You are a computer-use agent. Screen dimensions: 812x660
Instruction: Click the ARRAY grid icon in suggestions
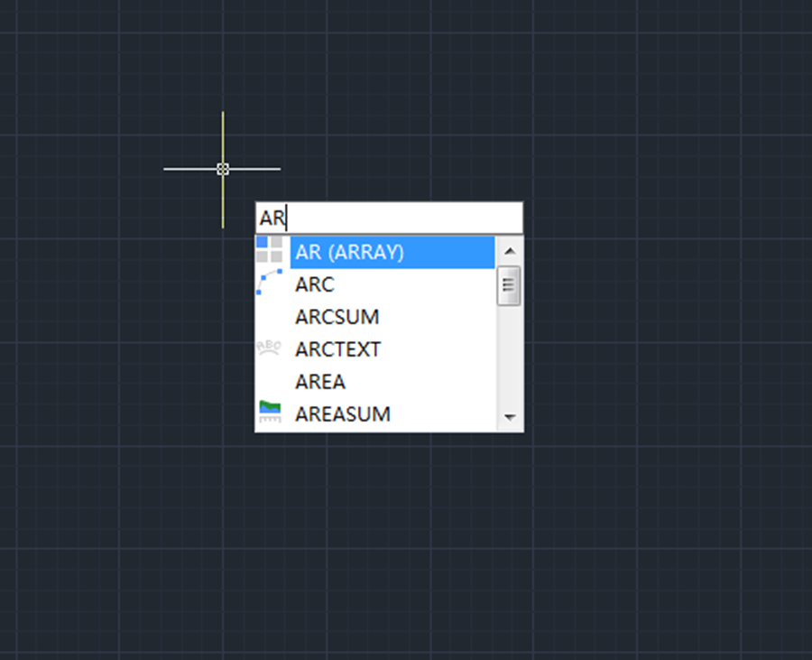pyautogui.click(x=269, y=250)
